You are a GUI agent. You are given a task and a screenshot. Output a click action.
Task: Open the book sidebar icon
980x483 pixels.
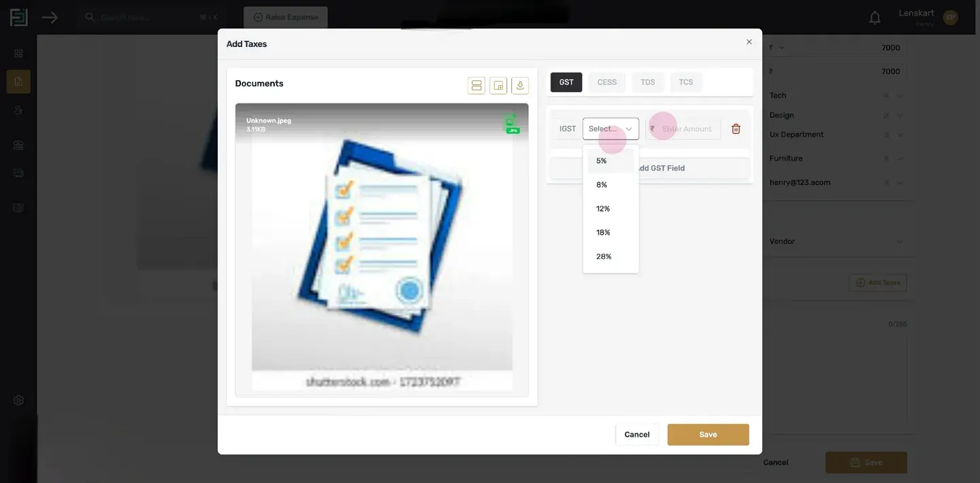(18, 207)
